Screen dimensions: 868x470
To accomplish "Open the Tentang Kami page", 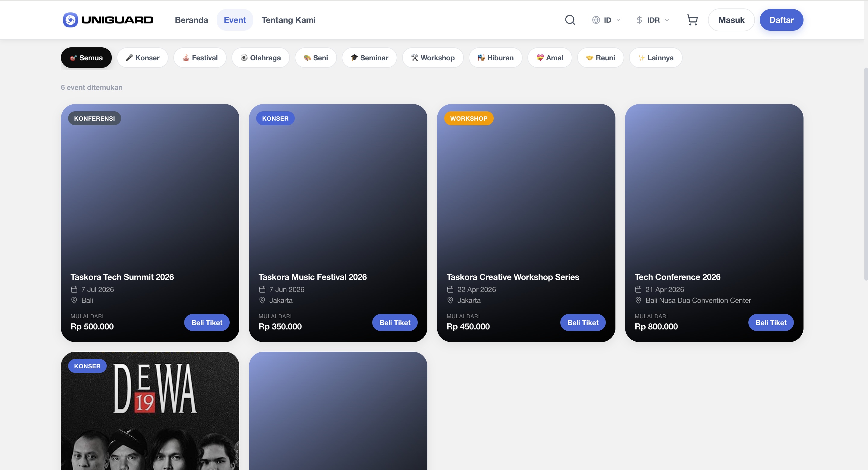I will [288, 20].
